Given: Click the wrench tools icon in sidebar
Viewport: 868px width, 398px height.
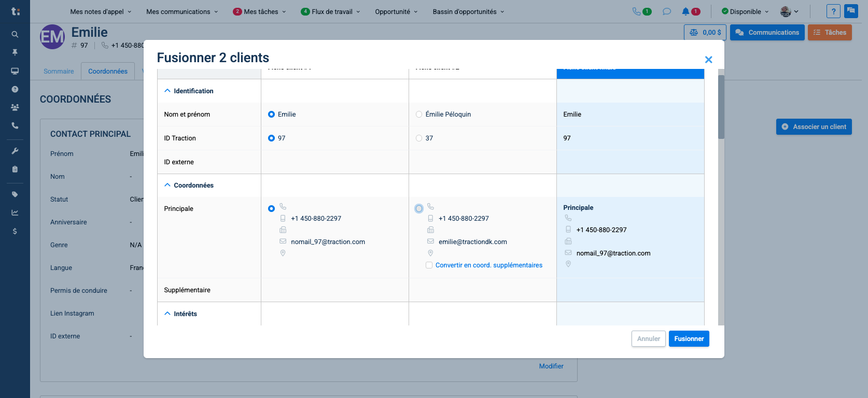Looking at the screenshot, I should pyautogui.click(x=15, y=151).
